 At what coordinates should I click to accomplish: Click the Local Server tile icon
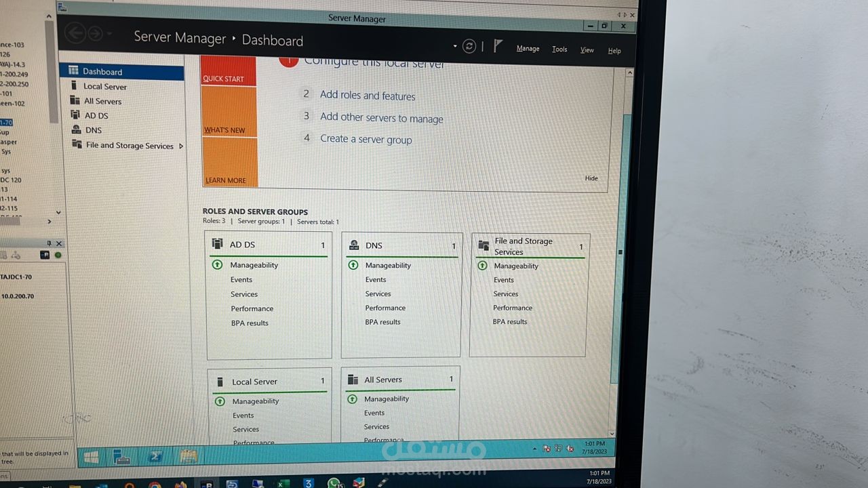tap(220, 382)
